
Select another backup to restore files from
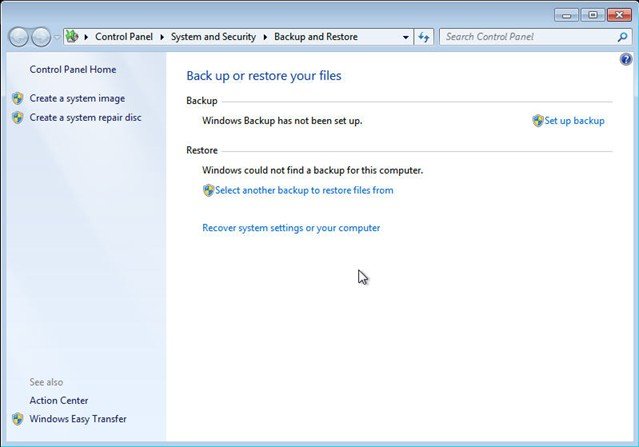click(303, 190)
